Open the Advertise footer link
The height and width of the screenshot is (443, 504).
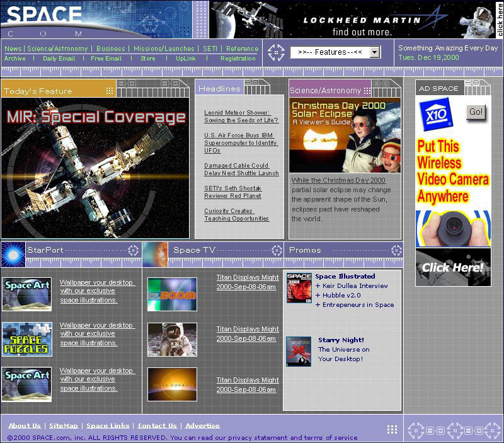click(202, 425)
